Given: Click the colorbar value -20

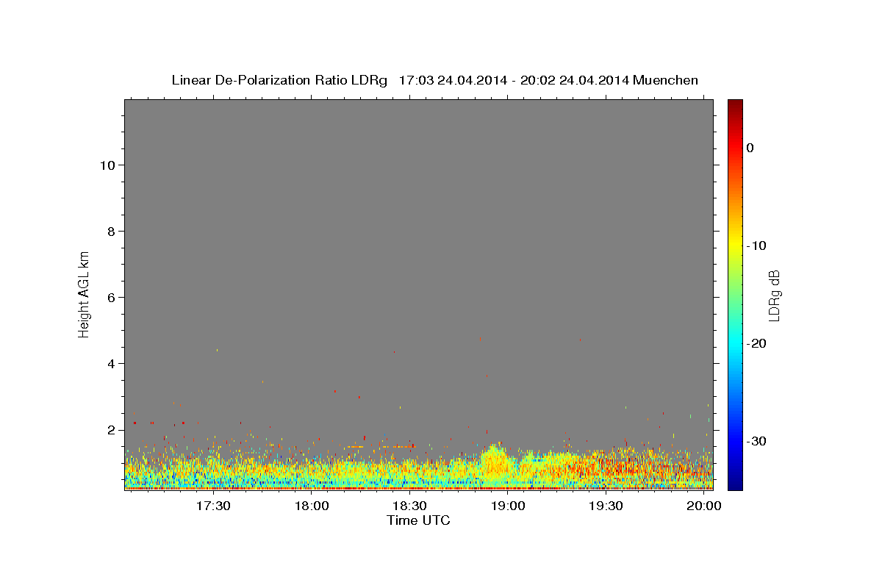Looking at the screenshot, I should pos(757,343).
